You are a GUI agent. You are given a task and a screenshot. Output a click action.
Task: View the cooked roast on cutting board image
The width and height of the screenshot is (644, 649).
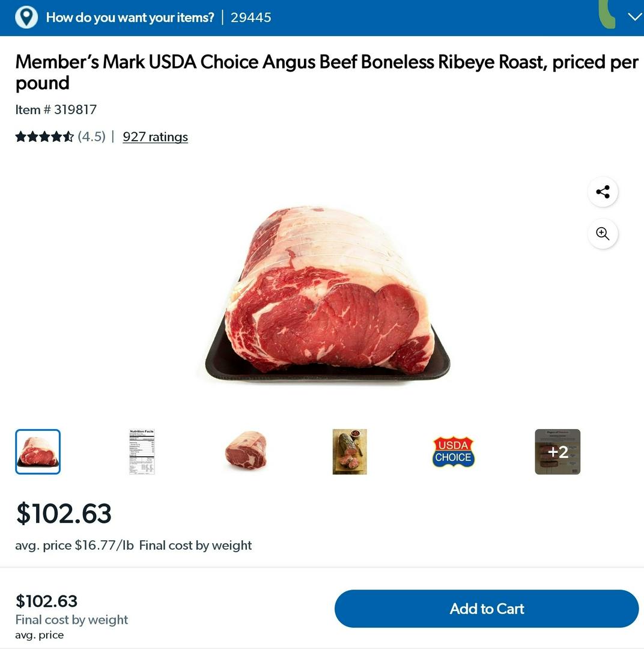tap(350, 451)
